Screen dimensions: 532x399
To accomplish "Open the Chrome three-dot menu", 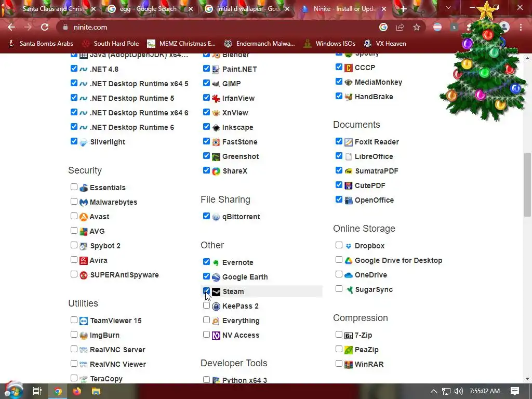I will pyautogui.click(x=521, y=27).
